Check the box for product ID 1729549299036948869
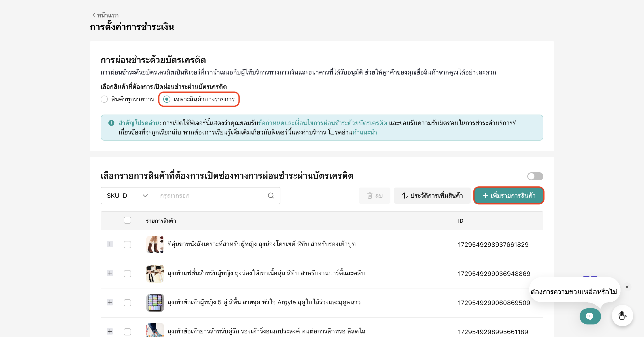644x337 pixels. (x=127, y=273)
